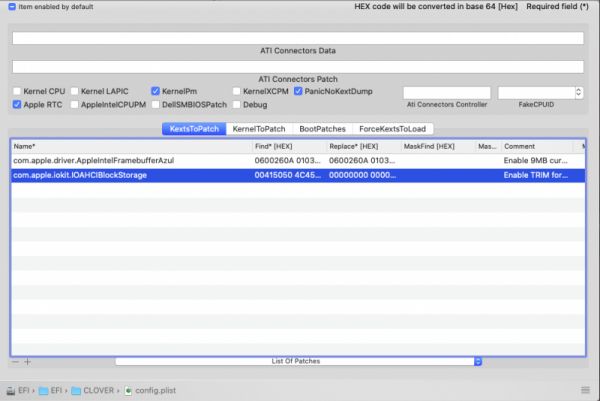Add a new patch with plus icon
This screenshot has height=401, width=600.
point(28,362)
